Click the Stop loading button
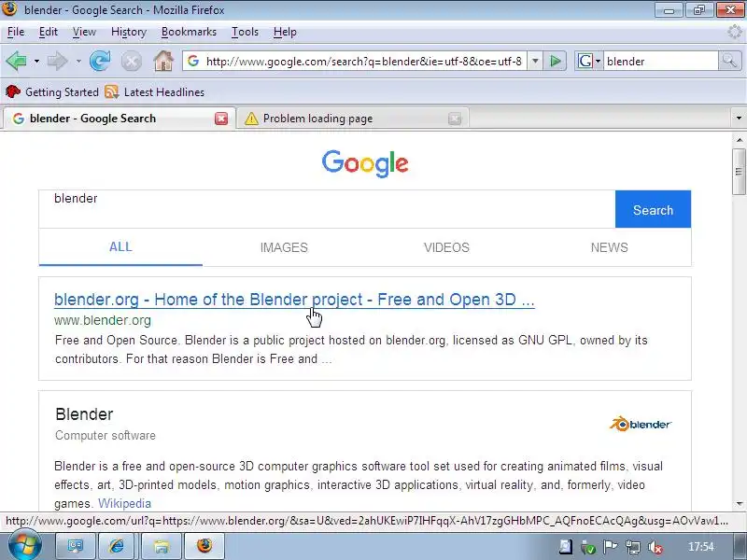The height and width of the screenshot is (560, 747). (131, 62)
